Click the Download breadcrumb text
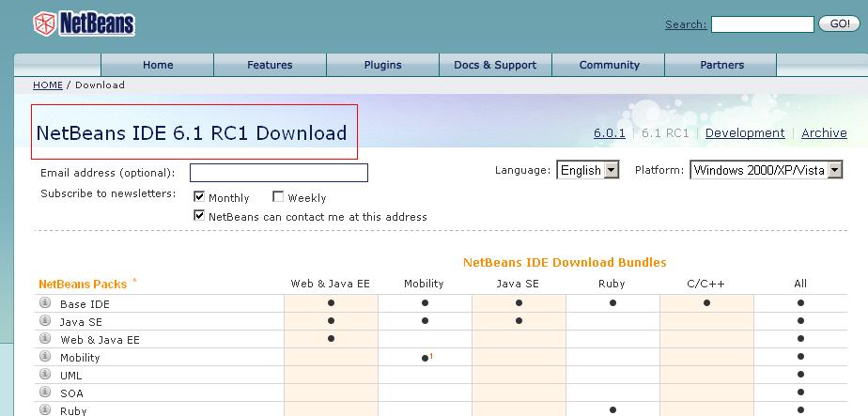Viewport: 868px width, 416px height. (x=100, y=85)
